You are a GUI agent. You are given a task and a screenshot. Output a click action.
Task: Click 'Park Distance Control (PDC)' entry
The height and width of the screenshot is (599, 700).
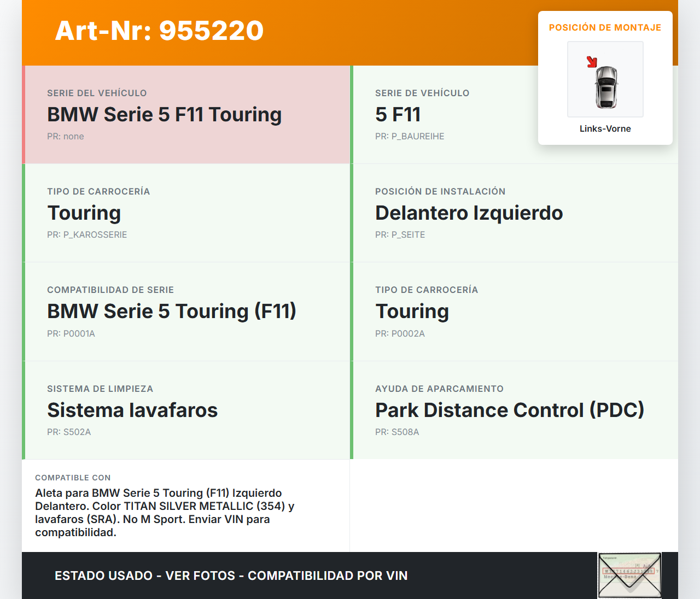tap(509, 410)
